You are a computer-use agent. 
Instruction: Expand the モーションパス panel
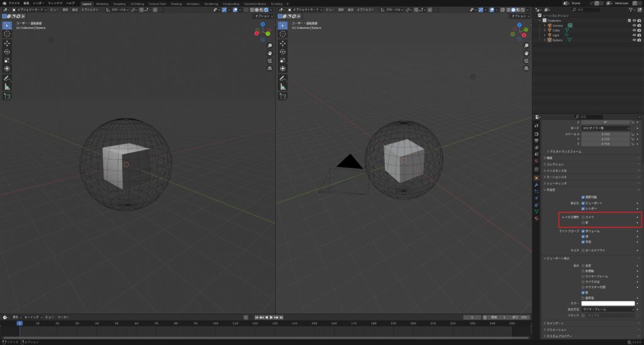coord(555,177)
